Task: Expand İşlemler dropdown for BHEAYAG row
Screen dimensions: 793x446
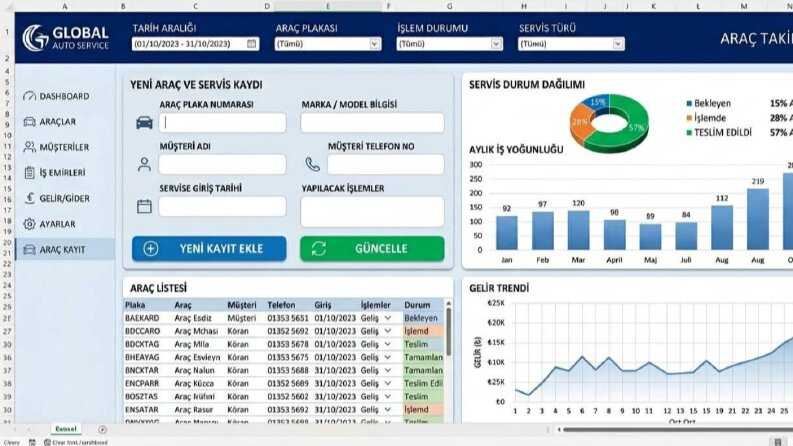Action: click(x=387, y=358)
